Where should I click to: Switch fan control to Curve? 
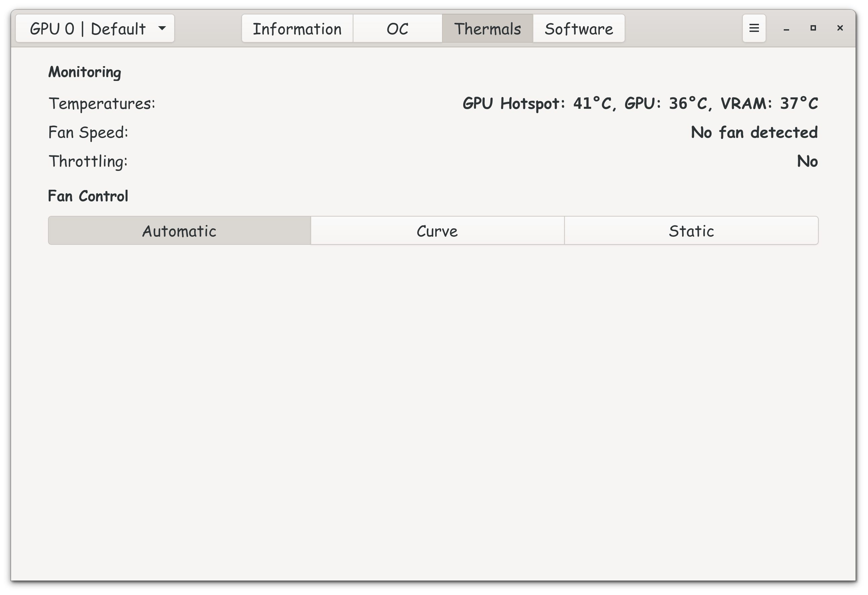coord(437,231)
